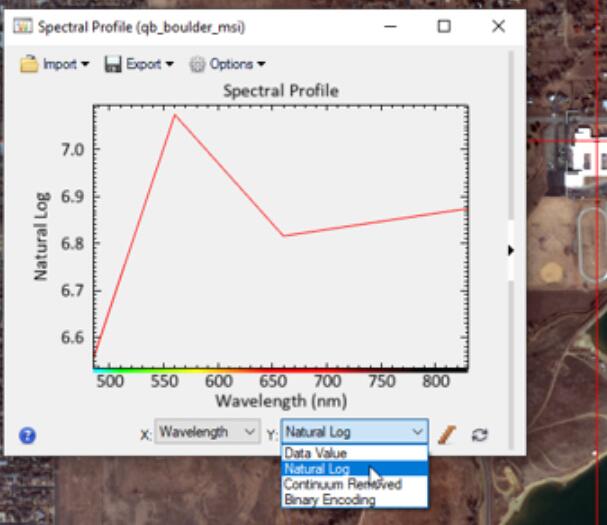Open the Options gear menu
Viewport: 607px width, 525px height.
227,64
